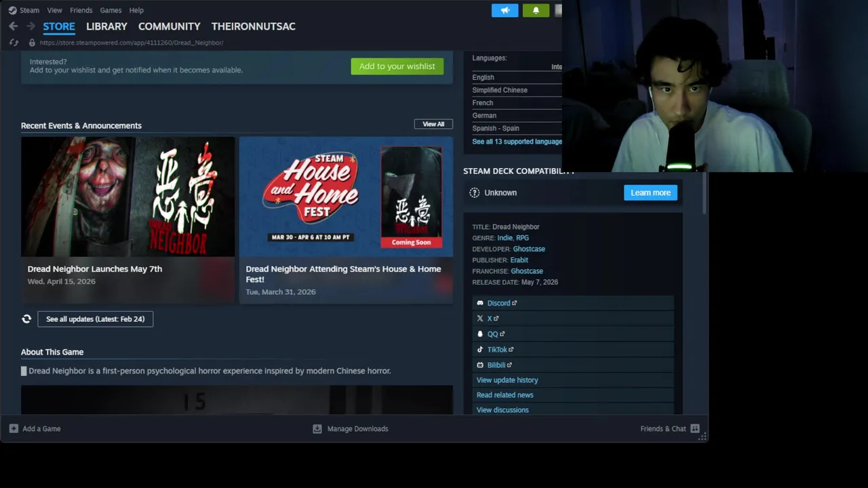Open House and Home Fest event thumbnail

click(x=346, y=197)
